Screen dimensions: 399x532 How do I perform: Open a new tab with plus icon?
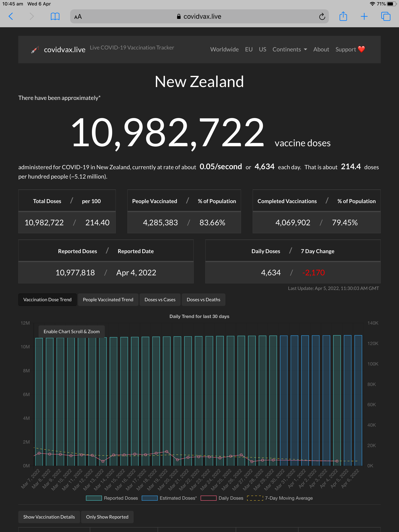(364, 16)
